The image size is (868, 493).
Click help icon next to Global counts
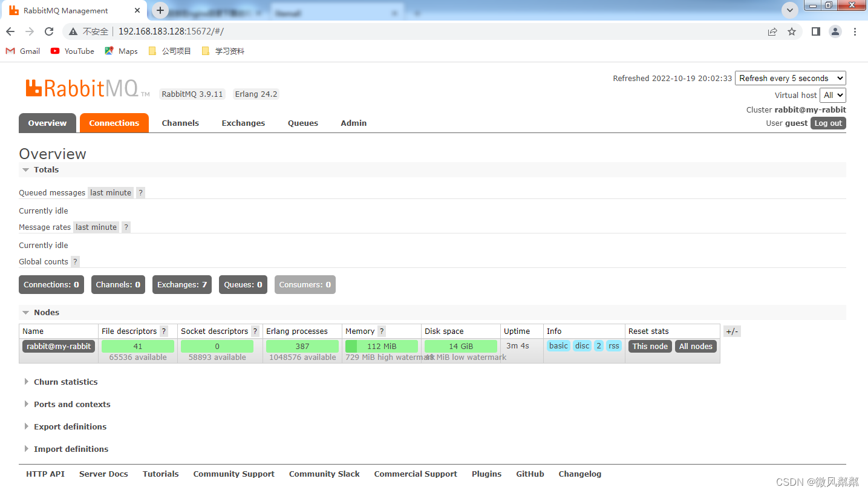[x=75, y=262]
